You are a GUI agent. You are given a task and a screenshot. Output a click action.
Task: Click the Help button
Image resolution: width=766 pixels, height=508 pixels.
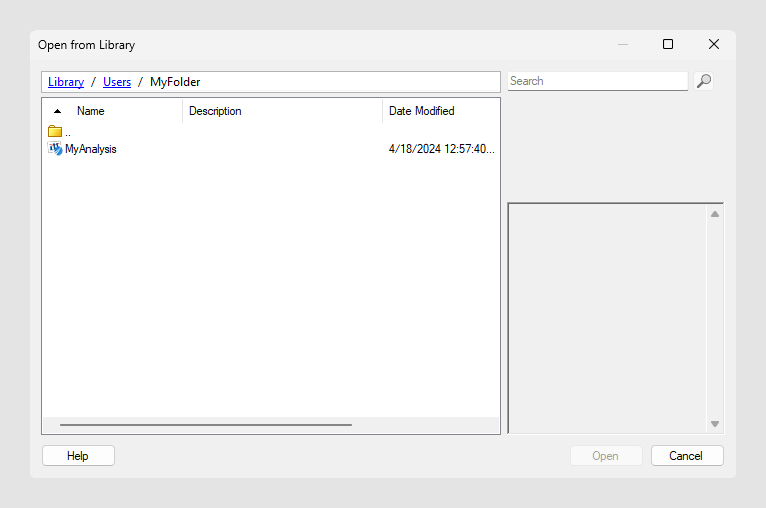coord(78,456)
